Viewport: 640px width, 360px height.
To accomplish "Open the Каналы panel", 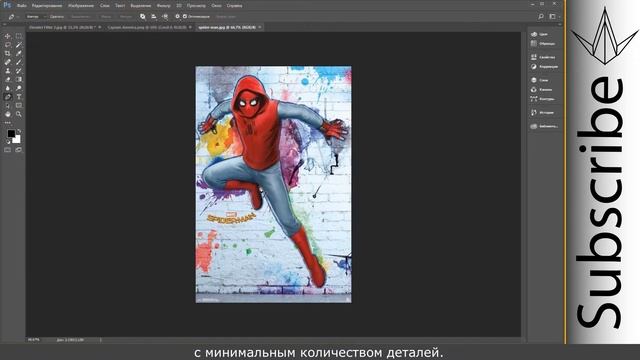I will pos(543,89).
